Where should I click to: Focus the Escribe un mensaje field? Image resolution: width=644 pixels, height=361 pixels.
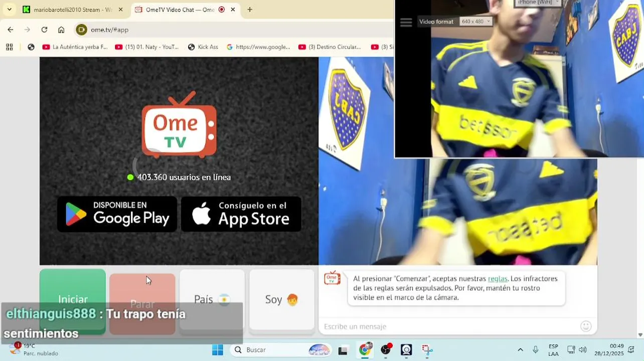tap(449, 326)
